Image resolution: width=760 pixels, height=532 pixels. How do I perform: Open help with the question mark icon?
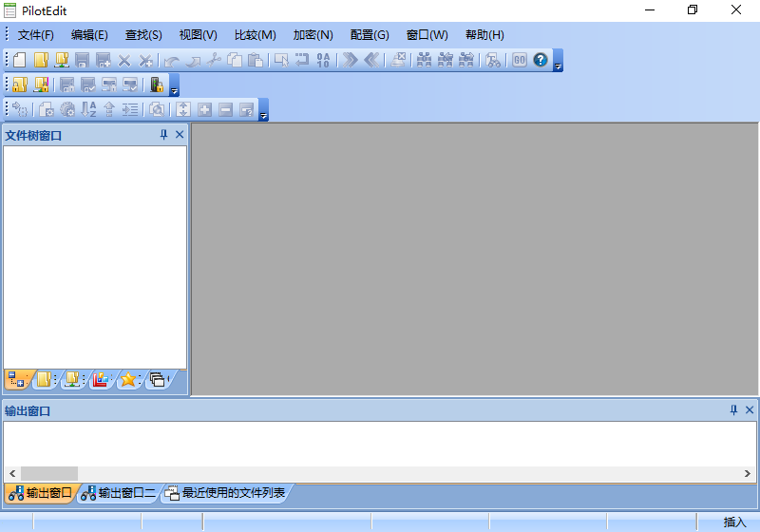[x=540, y=60]
